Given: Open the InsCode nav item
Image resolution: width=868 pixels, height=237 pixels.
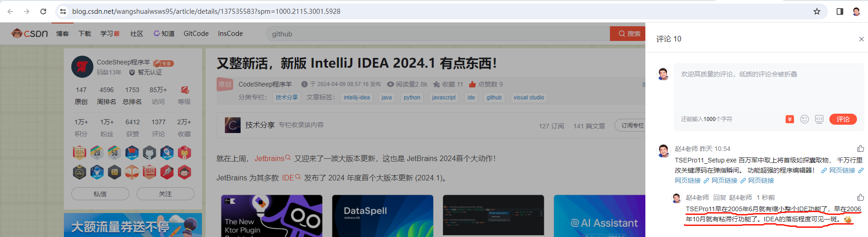Looking at the screenshot, I should pyautogui.click(x=230, y=34).
